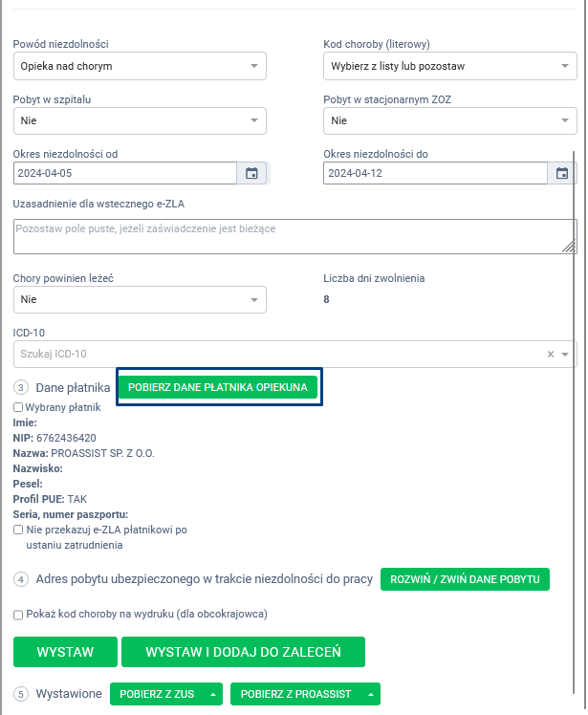This screenshot has width=588, height=715.
Task: Check Pokaż kod choroby na wydruku
Action: coord(18,614)
